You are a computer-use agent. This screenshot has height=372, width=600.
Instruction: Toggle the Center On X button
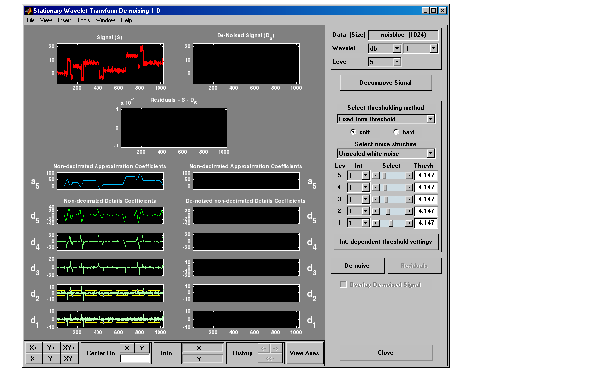coord(127,348)
